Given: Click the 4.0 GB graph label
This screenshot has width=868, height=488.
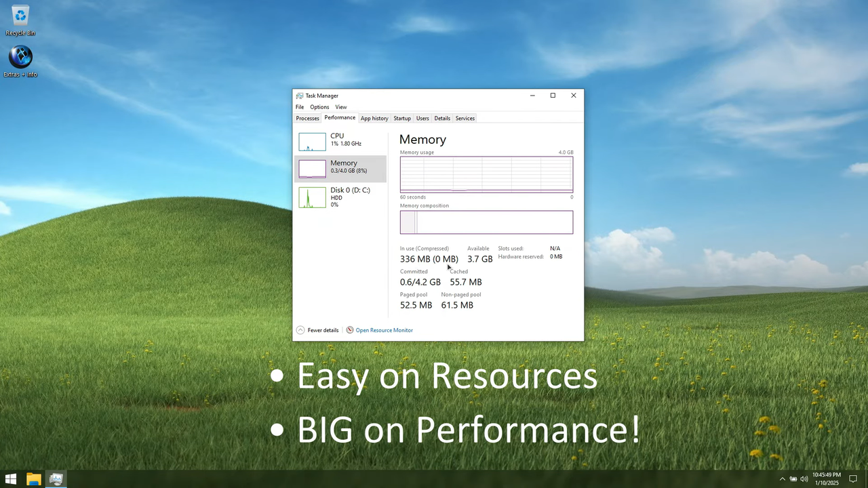Looking at the screenshot, I should [x=566, y=152].
